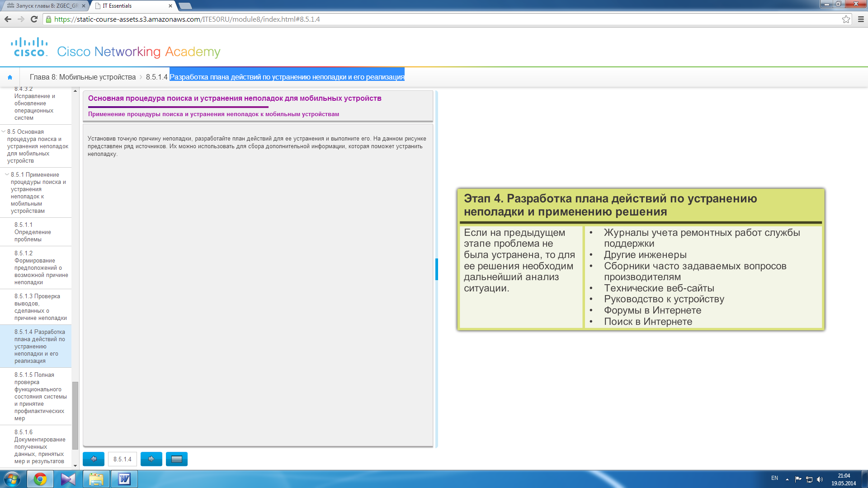Click the 'Этап 4' figure image
868x488 pixels.
(641, 259)
